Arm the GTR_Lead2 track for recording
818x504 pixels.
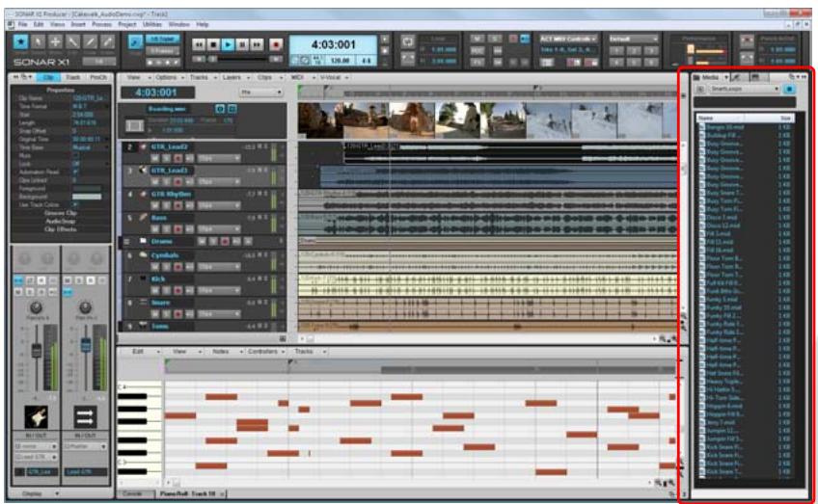click(x=177, y=158)
